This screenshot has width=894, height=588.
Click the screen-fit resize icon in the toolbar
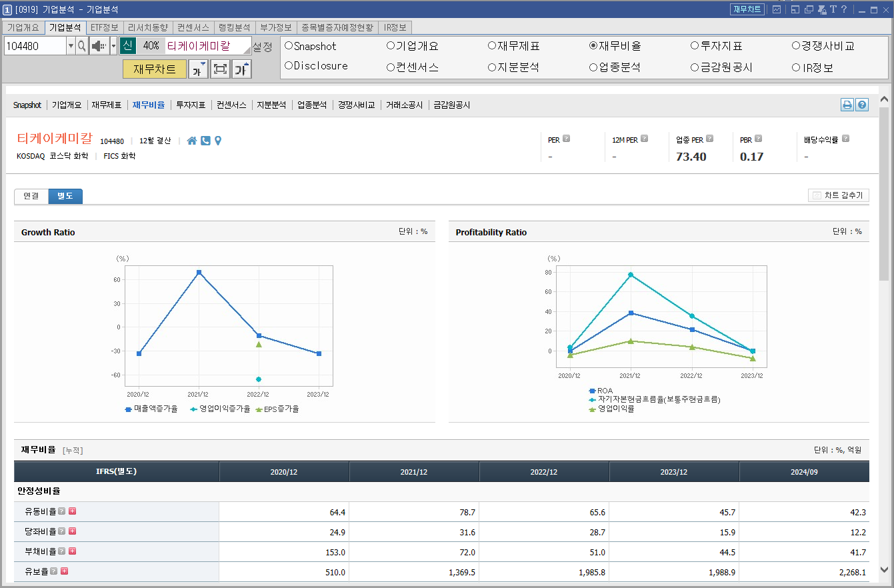[x=220, y=68]
